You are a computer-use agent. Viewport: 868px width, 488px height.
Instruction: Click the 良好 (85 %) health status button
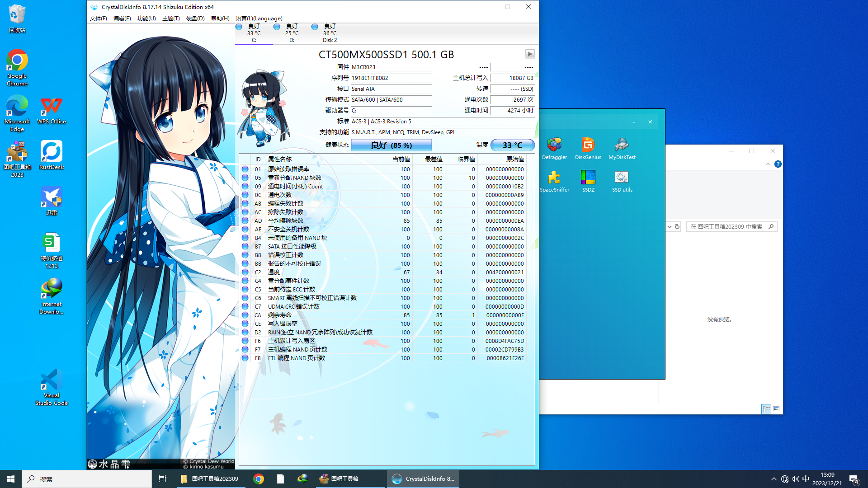point(392,145)
